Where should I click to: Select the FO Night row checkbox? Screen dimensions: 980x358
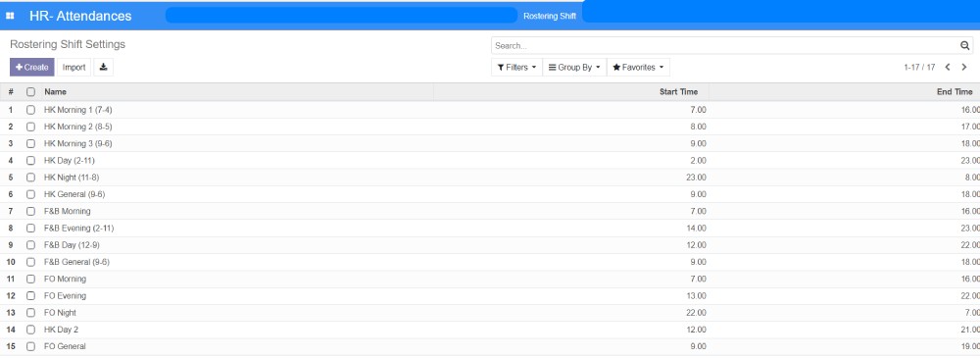[30, 312]
